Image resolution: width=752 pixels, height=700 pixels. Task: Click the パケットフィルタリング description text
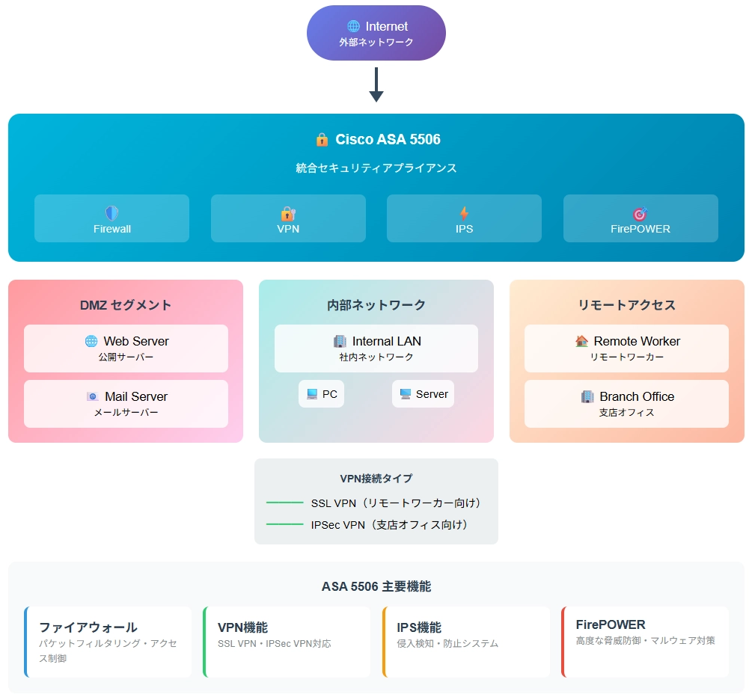pos(108,651)
